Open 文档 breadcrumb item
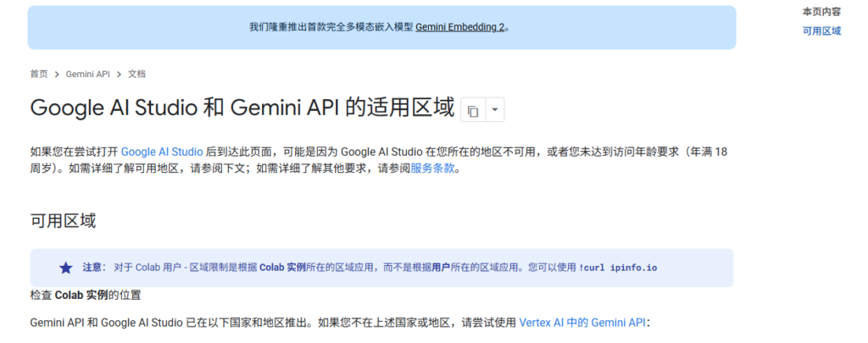This screenshot has height=343, width=868. 137,75
